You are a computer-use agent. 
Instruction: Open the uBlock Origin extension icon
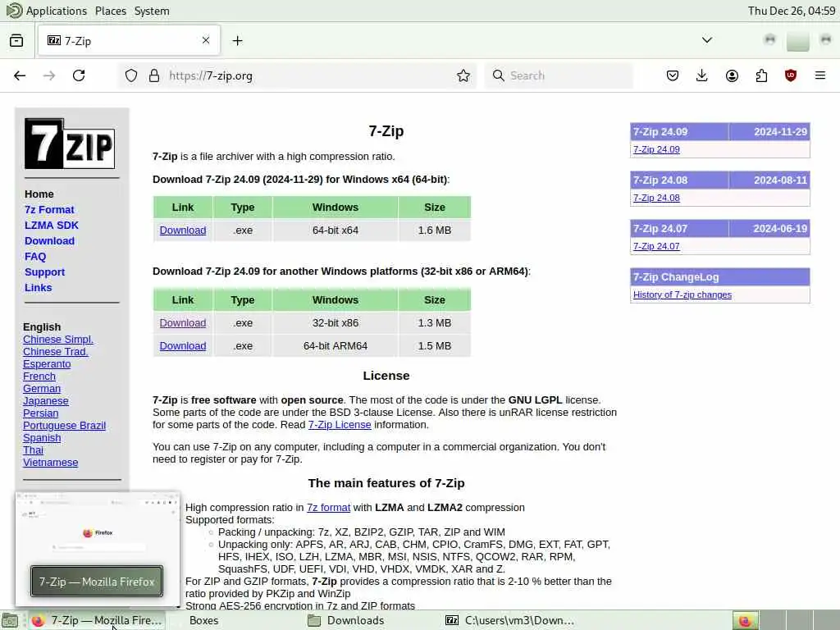pos(791,75)
